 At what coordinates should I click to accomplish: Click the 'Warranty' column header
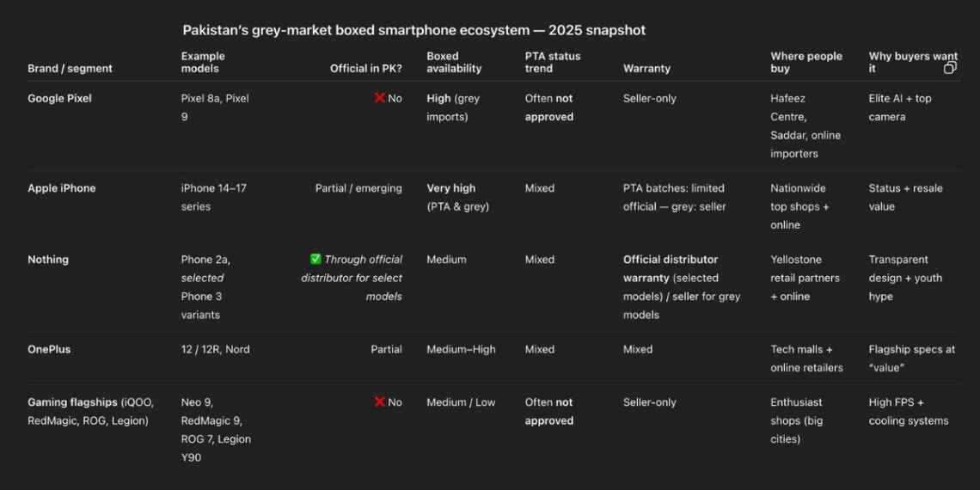646,68
